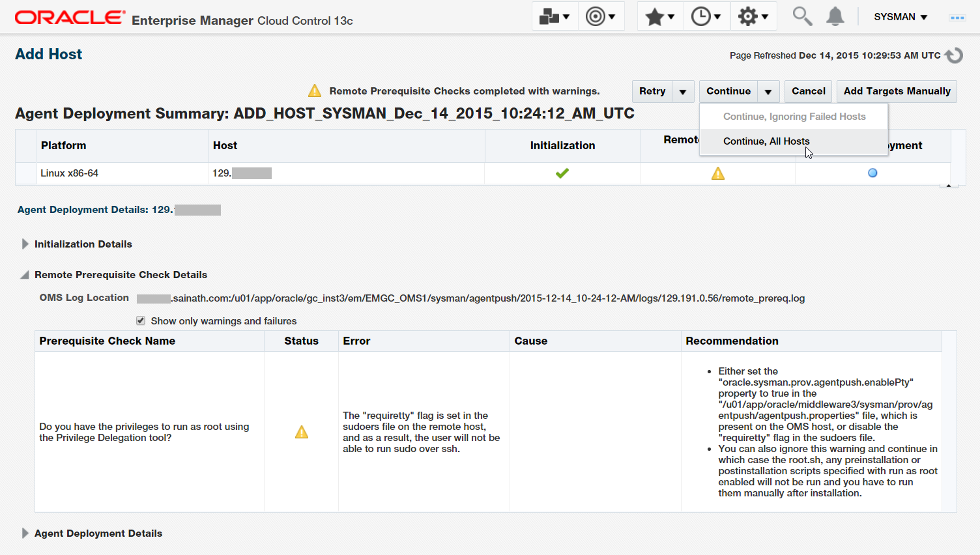Expand Agent Deployment Details section
The height and width of the screenshot is (555, 980).
click(25, 533)
